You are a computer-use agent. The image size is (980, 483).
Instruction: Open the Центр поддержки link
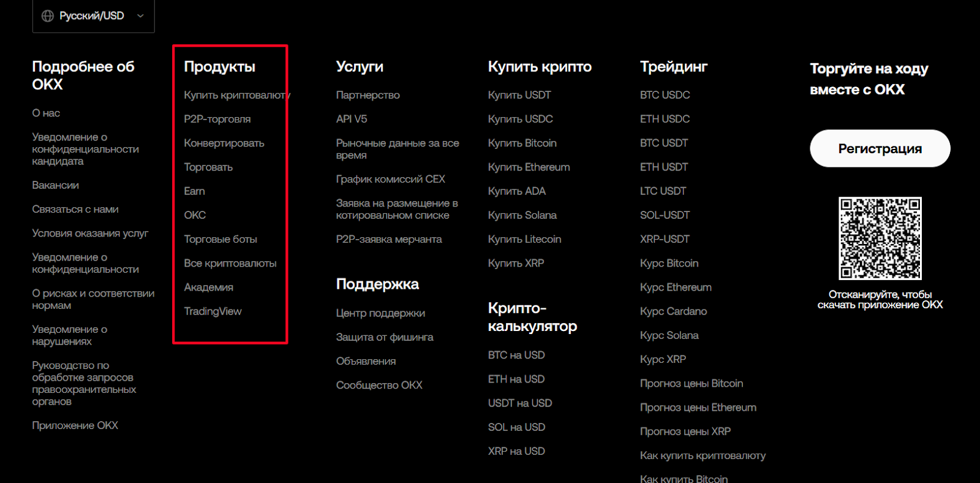pos(380,313)
